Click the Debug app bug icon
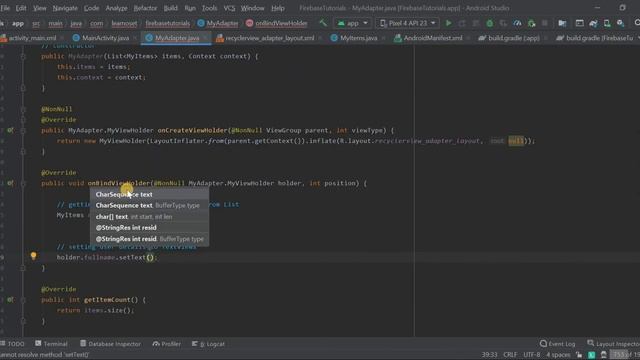 [490, 23]
